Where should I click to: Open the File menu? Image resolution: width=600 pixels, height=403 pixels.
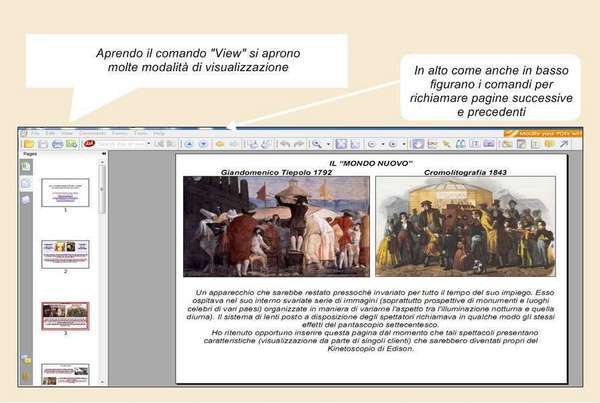coord(35,134)
